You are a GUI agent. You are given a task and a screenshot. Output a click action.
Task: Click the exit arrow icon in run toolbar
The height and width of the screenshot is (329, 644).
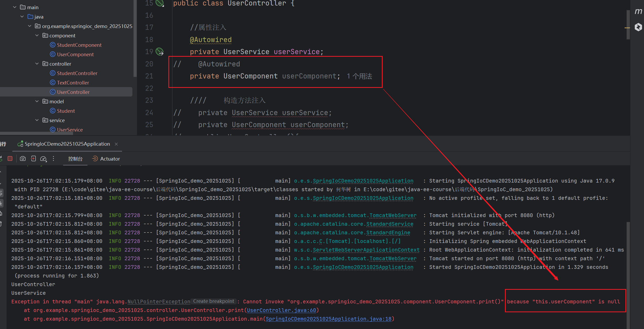pyautogui.click(x=33, y=158)
